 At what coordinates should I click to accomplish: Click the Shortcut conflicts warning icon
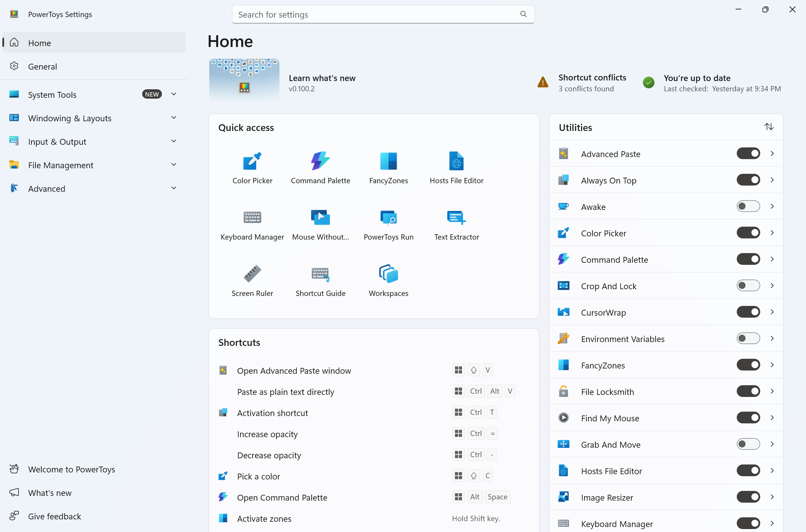[543, 82]
